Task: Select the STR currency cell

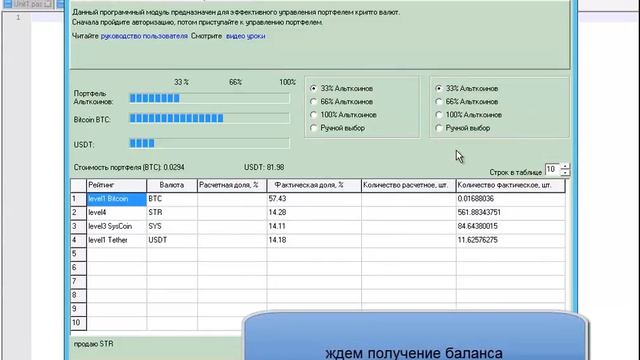Action: coord(172,213)
